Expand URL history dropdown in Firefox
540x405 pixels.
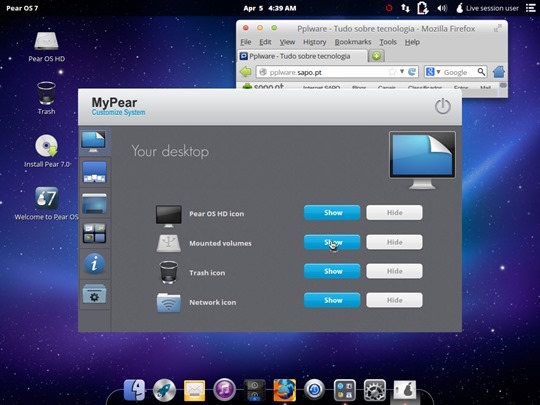[x=402, y=72]
